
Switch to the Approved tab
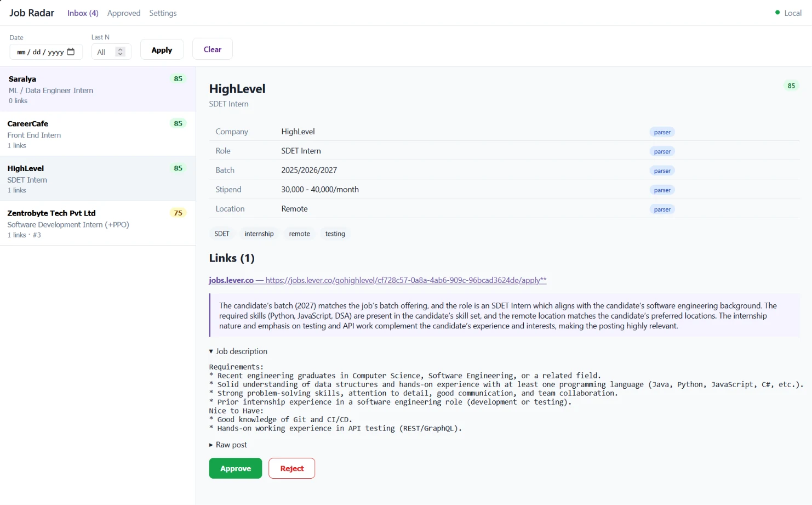(124, 13)
